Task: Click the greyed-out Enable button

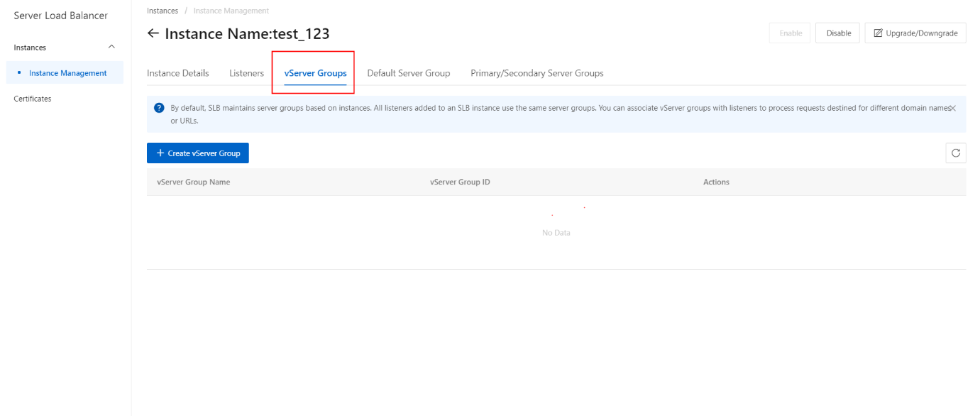Action: tap(790, 33)
